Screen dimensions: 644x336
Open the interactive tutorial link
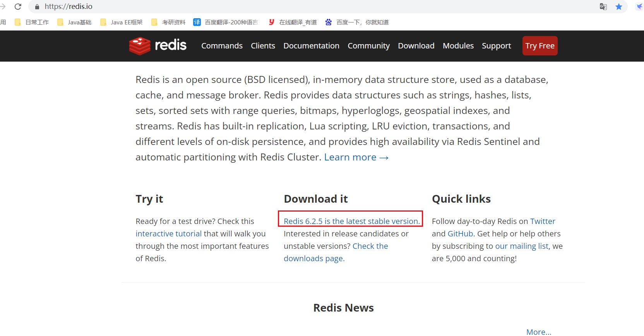(168, 234)
